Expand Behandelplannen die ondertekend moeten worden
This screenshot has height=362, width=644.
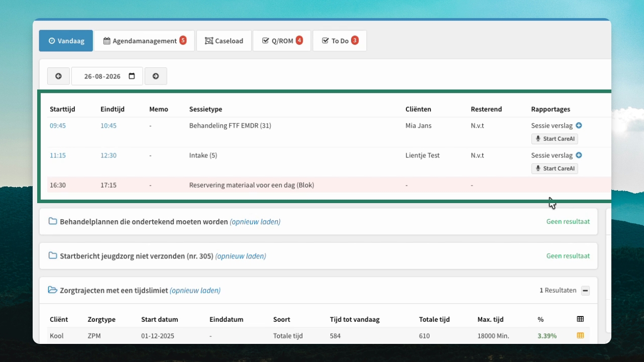pyautogui.click(x=144, y=222)
